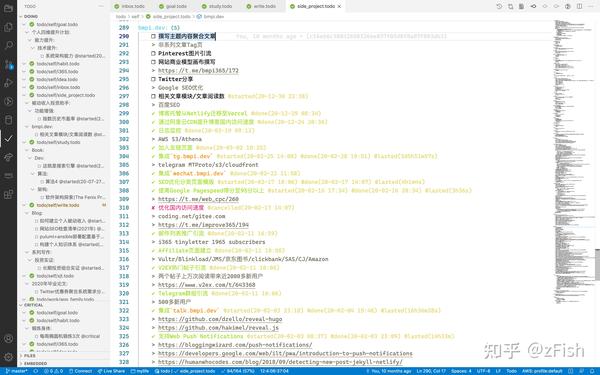Open the Source Control view
The image size is (600, 375).
tap(8, 64)
